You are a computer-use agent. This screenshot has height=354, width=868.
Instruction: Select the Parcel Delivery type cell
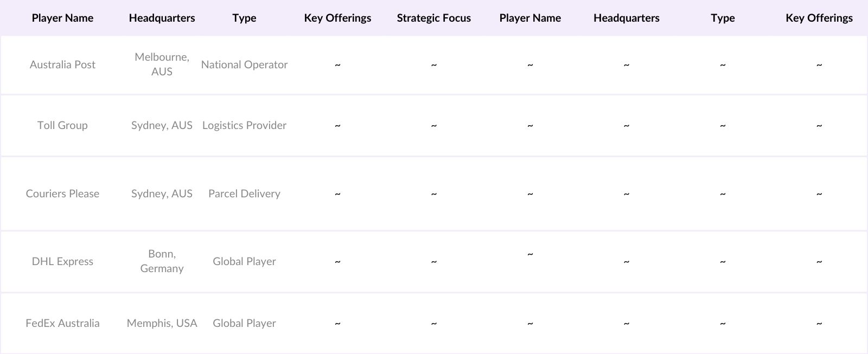(244, 194)
